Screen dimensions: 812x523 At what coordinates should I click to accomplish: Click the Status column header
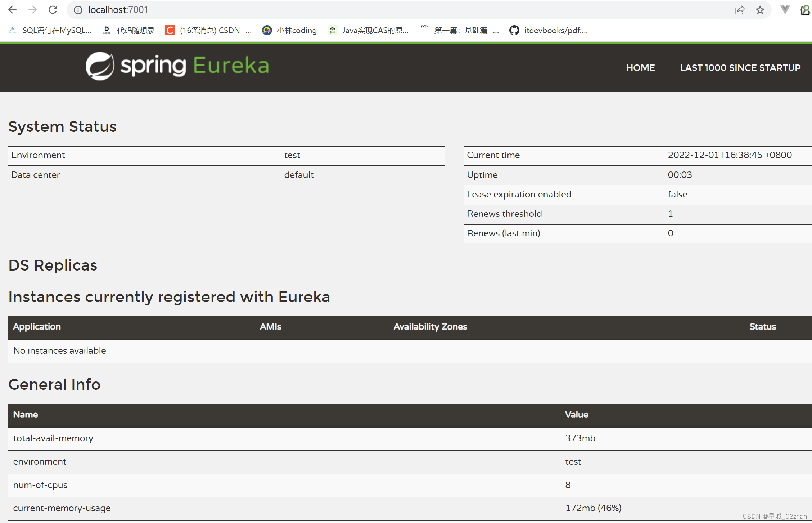click(x=762, y=327)
